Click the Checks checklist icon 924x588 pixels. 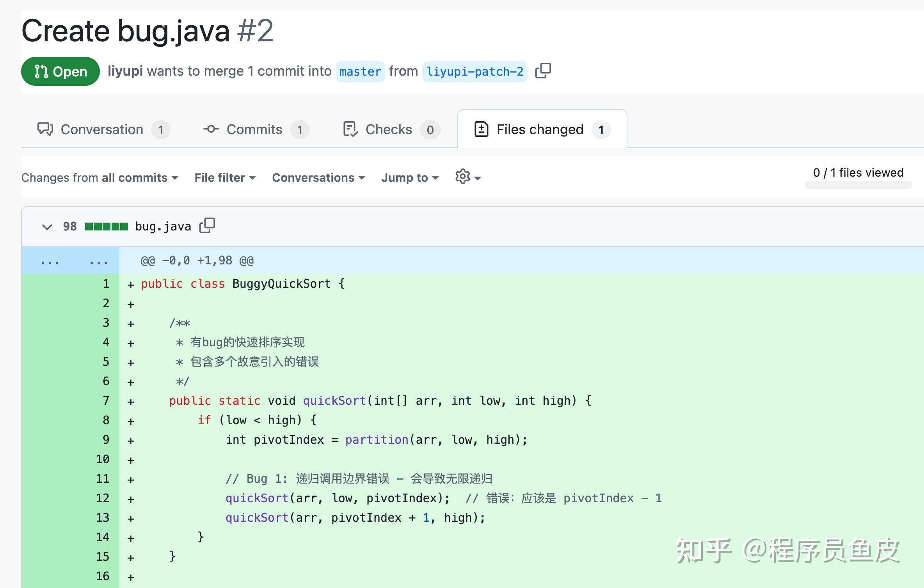tap(350, 129)
